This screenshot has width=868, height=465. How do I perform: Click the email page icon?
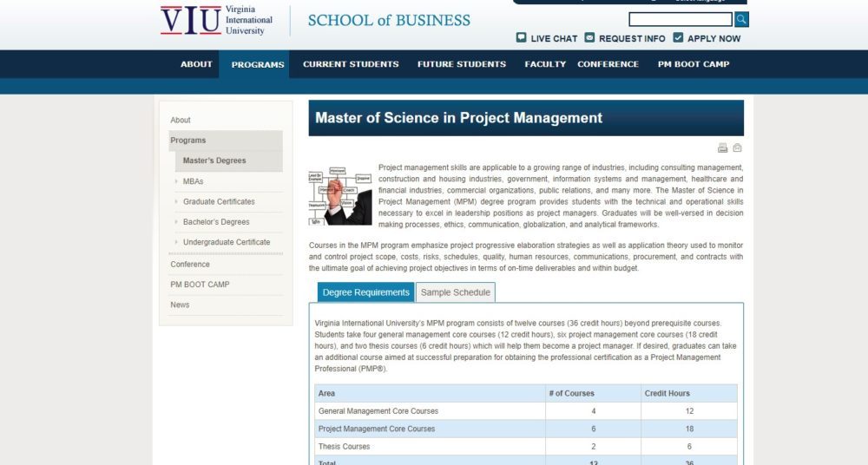(737, 148)
